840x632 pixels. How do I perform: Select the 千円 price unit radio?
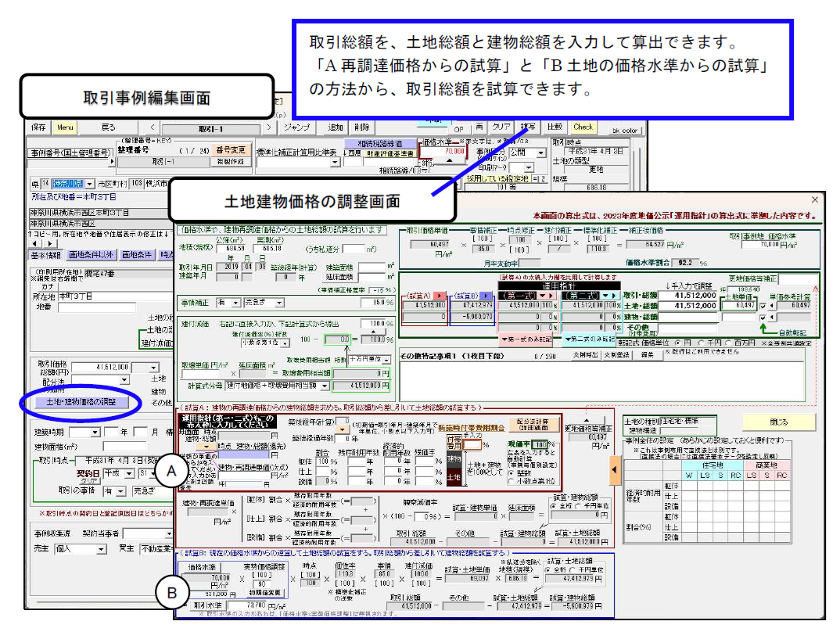702,343
